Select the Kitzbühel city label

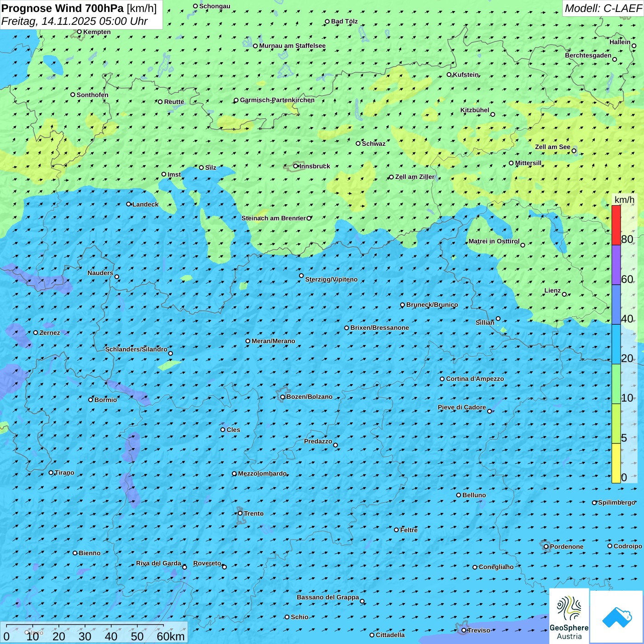[475, 110]
